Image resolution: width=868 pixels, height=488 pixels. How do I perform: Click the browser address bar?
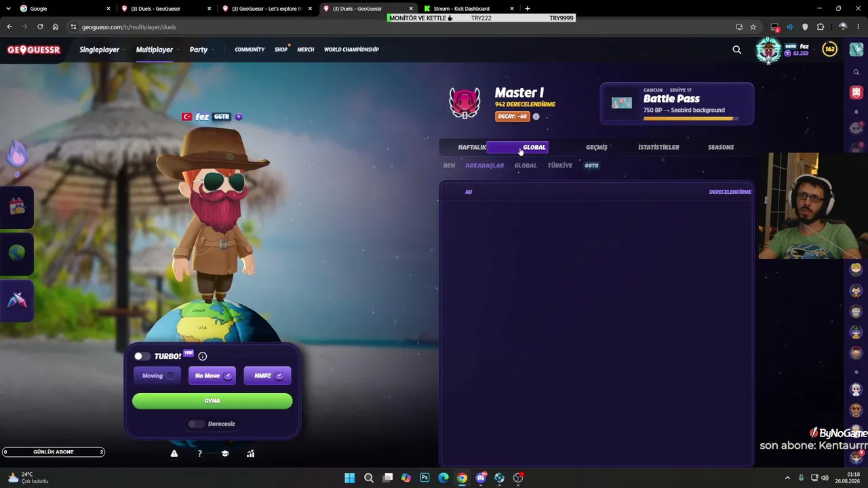coord(400,27)
